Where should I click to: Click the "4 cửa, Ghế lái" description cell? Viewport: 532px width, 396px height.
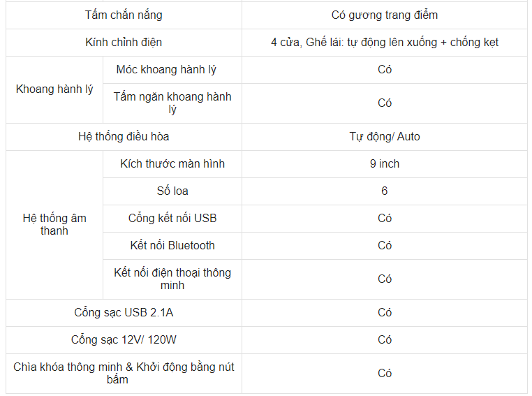click(x=385, y=42)
